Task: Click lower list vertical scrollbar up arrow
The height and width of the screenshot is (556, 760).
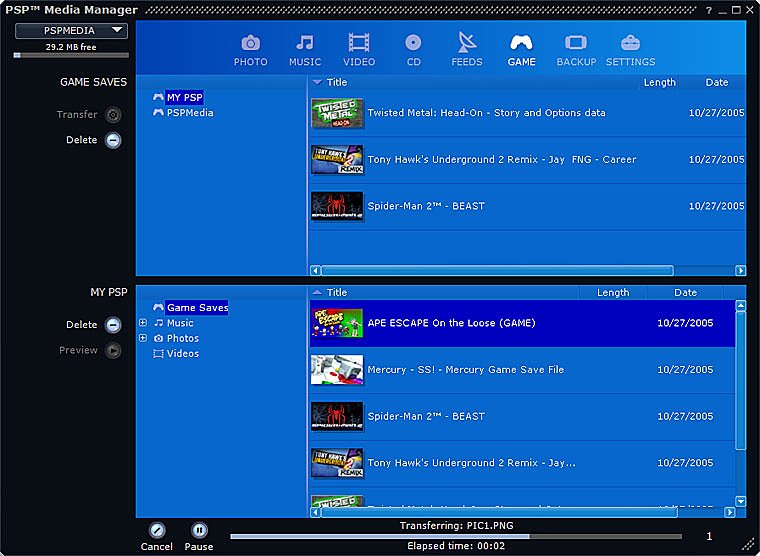Action: click(x=740, y=305)
